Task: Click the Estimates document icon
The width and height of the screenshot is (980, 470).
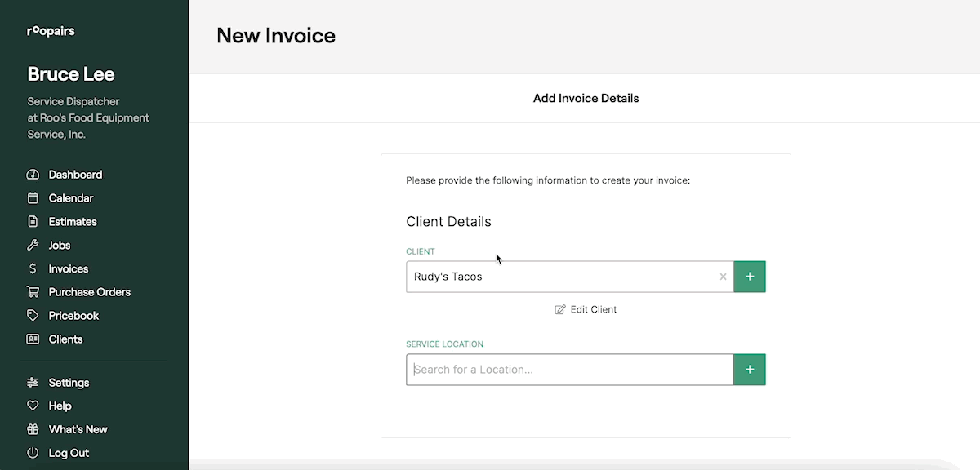Action: click(33, 222)
